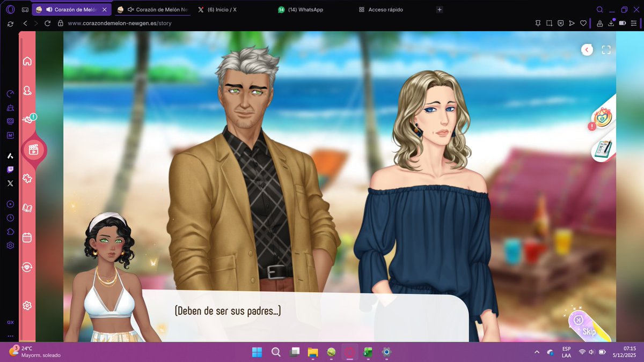Enable fullscreen mode for the game
Viewport: 644px width, 362px height.
pyautogui.click(x=607, y=49)
